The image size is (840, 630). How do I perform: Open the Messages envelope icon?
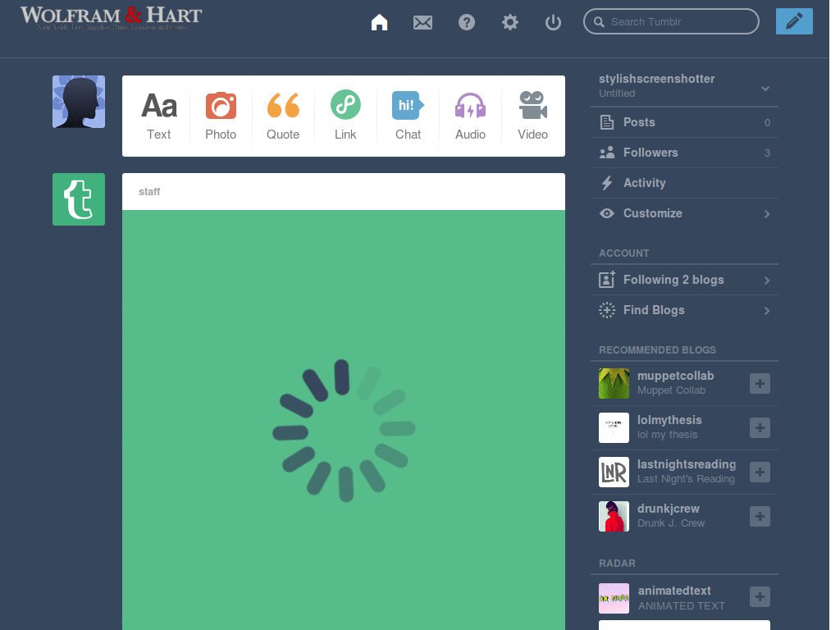coord(422,22)
